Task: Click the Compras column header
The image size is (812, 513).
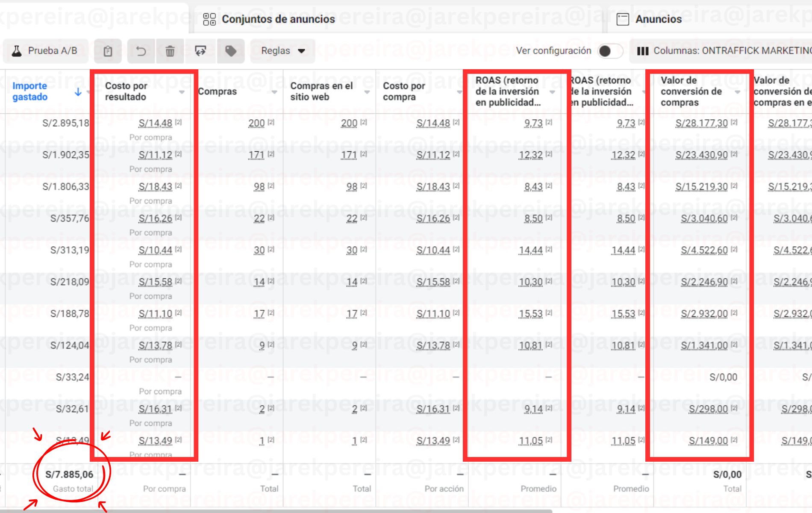Action: pyautogui.click(x=218, y=91)
